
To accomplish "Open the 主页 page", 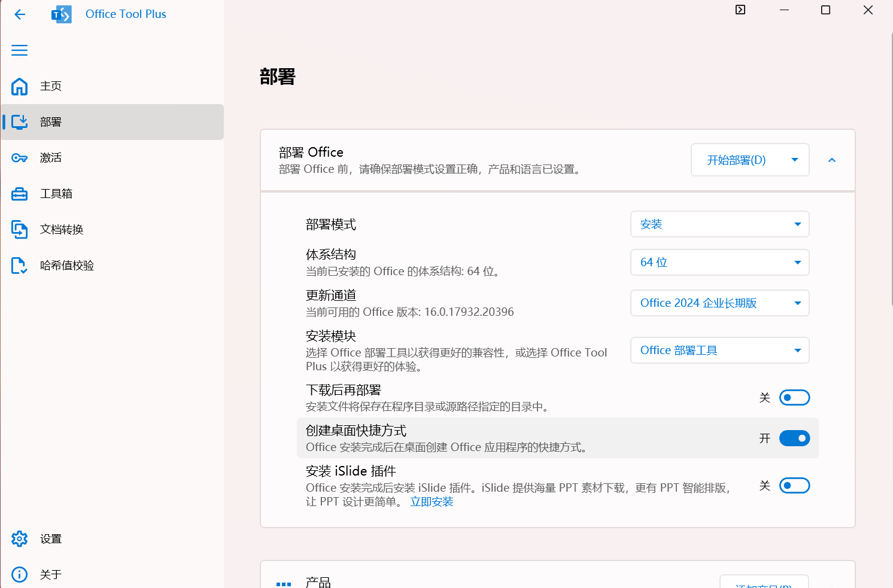I will pos(112,86).
